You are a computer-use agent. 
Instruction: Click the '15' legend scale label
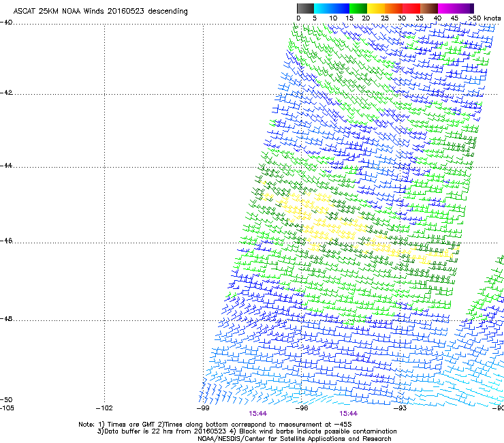click(349, 18)
